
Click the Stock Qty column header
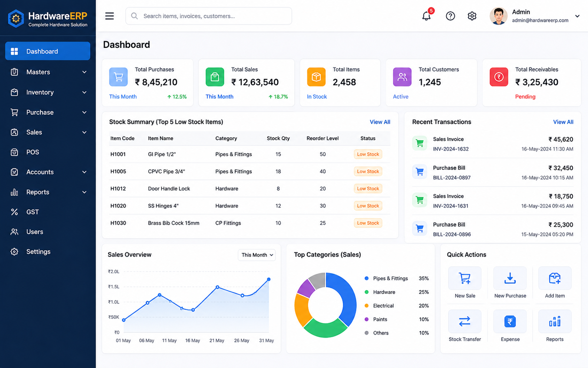pos(278,138)
